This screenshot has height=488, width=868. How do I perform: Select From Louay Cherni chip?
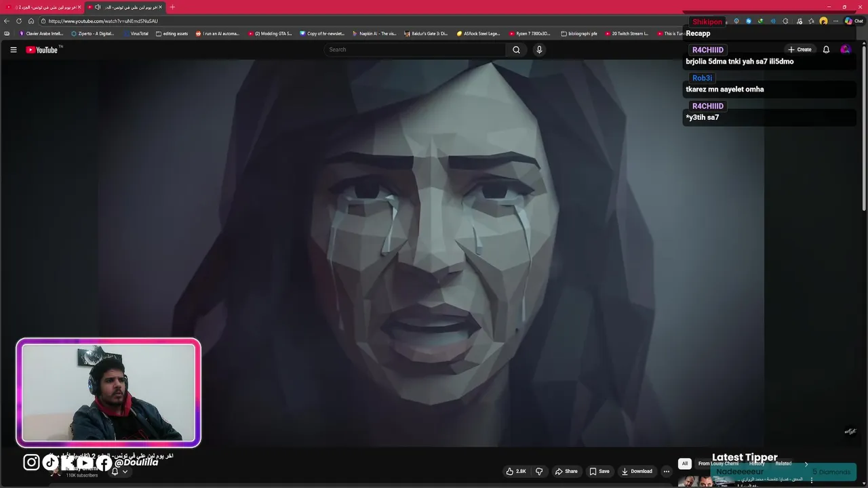pyautogui.click(x=718, y=464)
